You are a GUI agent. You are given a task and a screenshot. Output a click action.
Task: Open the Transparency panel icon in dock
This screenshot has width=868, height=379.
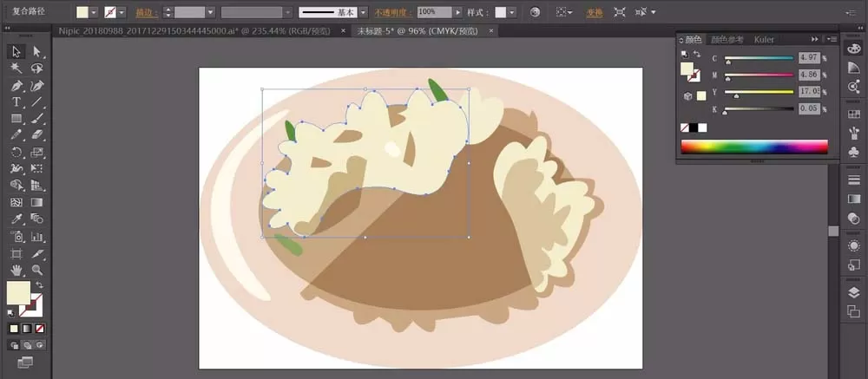pos(853,218)
